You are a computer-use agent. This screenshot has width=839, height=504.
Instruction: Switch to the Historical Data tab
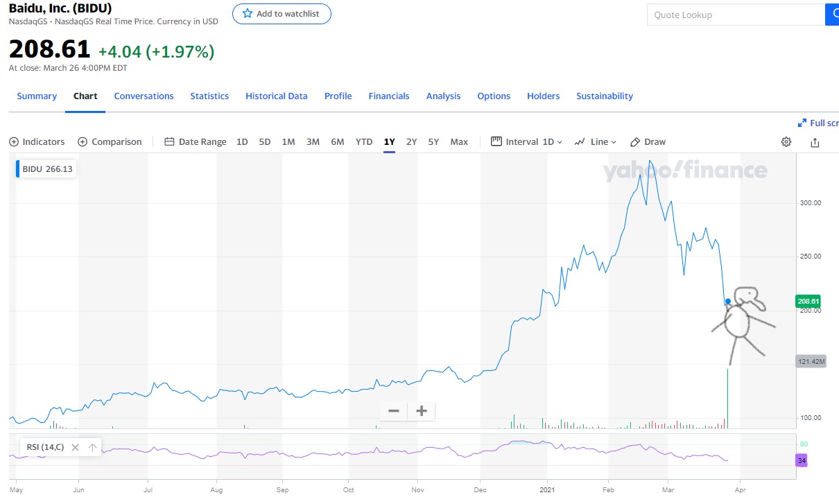(276, 96)
